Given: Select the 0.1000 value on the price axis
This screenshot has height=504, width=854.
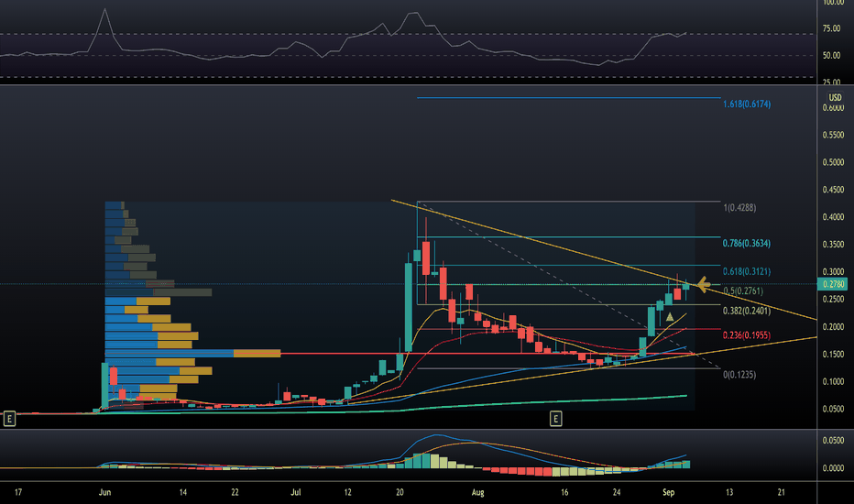Looking at the screenshot, I should coord(833,381).
